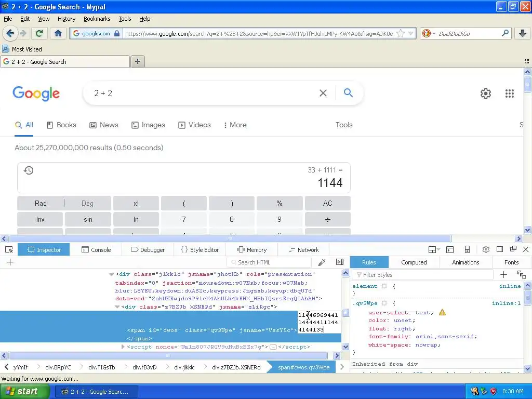
Task: Clear the Google search box with X
Action: tap(323, 93)
